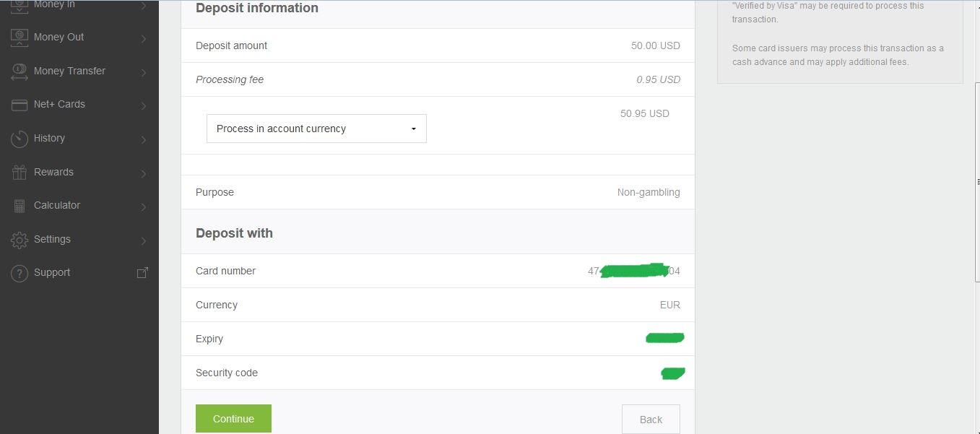Click the Settings menu label
The height and width of the screenshot is (434, 980).
click(x=52, y=239)
